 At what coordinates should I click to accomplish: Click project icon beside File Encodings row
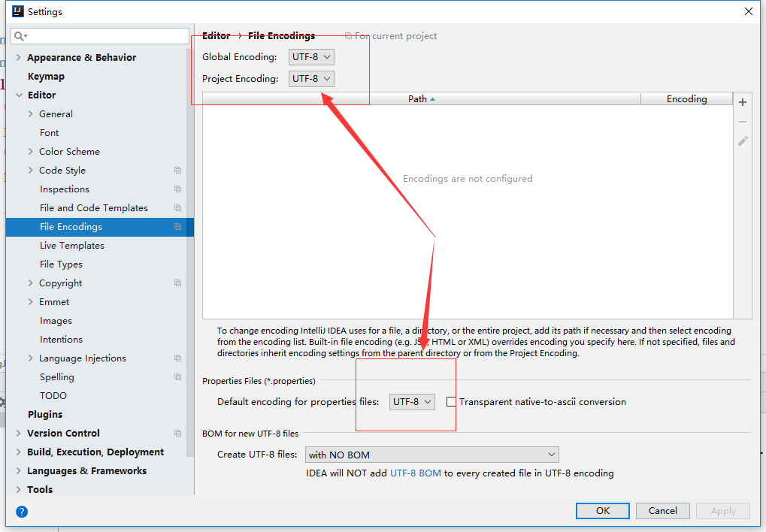pos(178,227)
